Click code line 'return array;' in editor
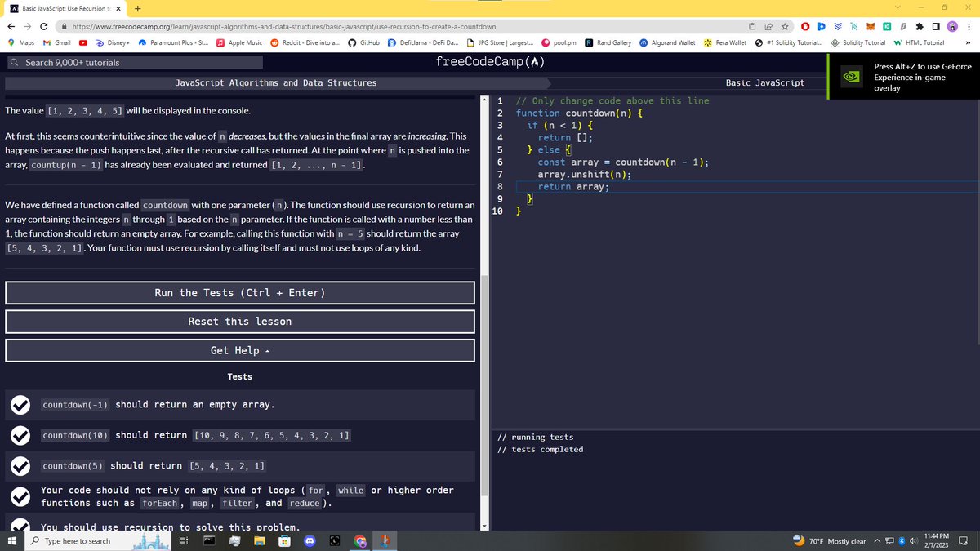980x551 pixels. tap(573, 186)
